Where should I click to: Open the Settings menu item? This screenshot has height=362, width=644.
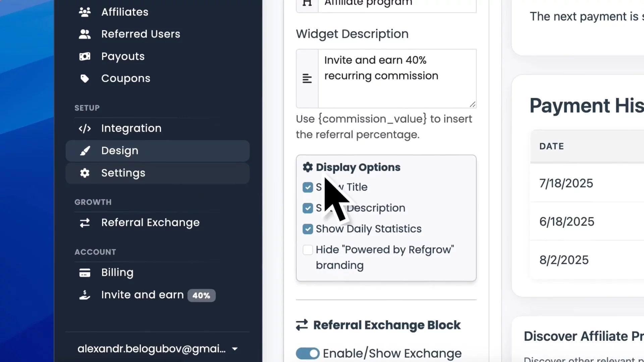[123, 173]
